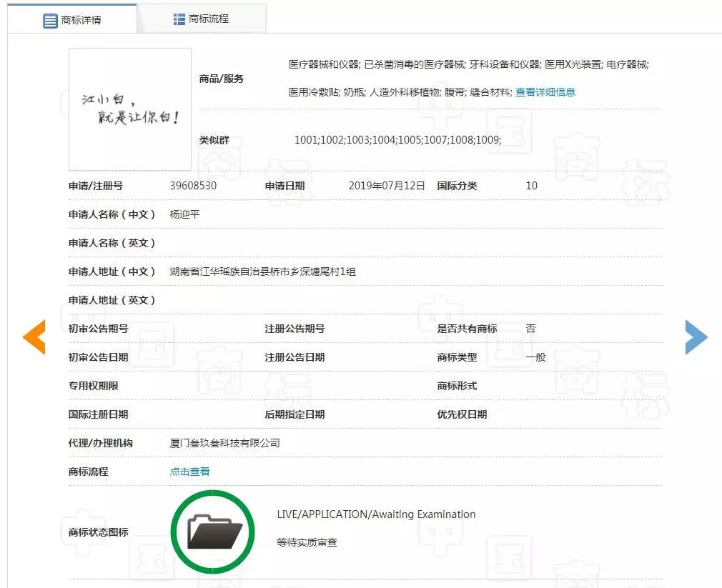Click the 初审公告期号 label

point(98,329)
